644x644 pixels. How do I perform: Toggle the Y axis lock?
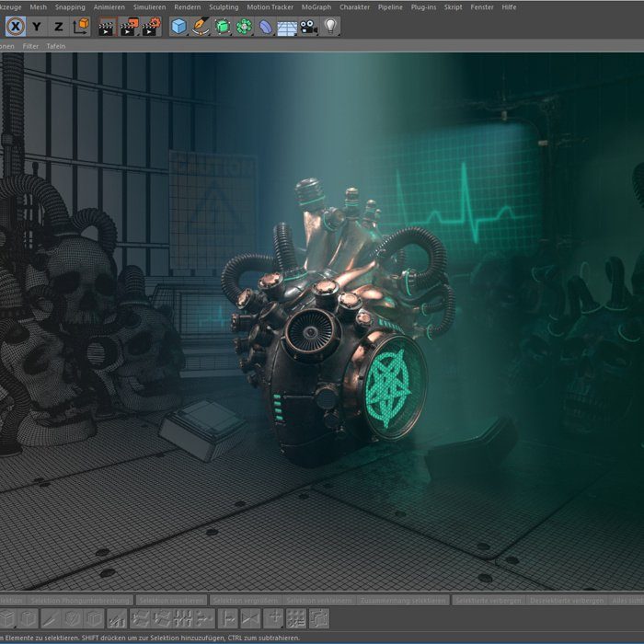pos(37,27)
